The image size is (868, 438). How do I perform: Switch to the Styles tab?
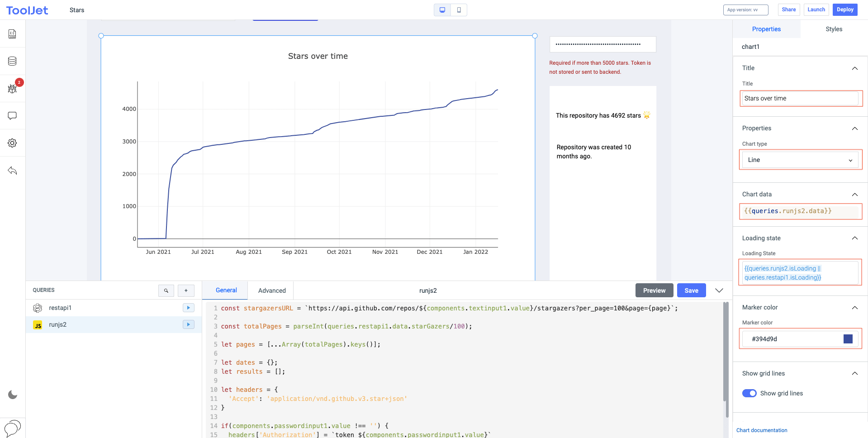pyautogui.click(x=834, y=29)
